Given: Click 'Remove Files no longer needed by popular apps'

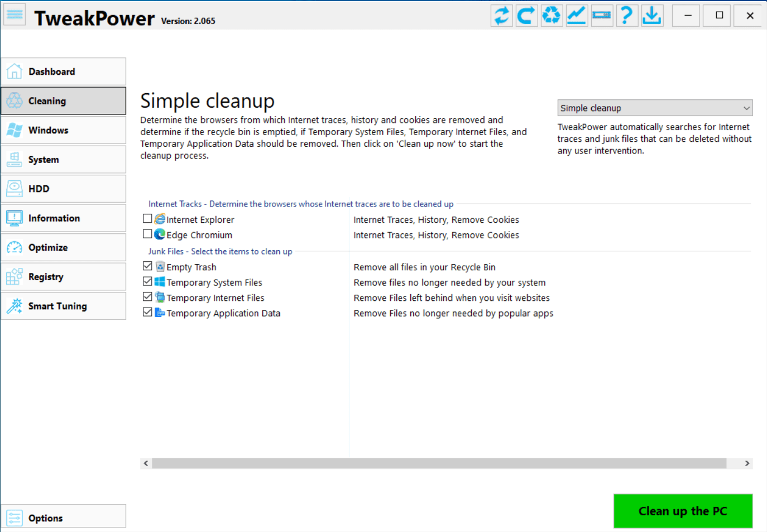Looking at the screenshot, I should pos(453,314).
